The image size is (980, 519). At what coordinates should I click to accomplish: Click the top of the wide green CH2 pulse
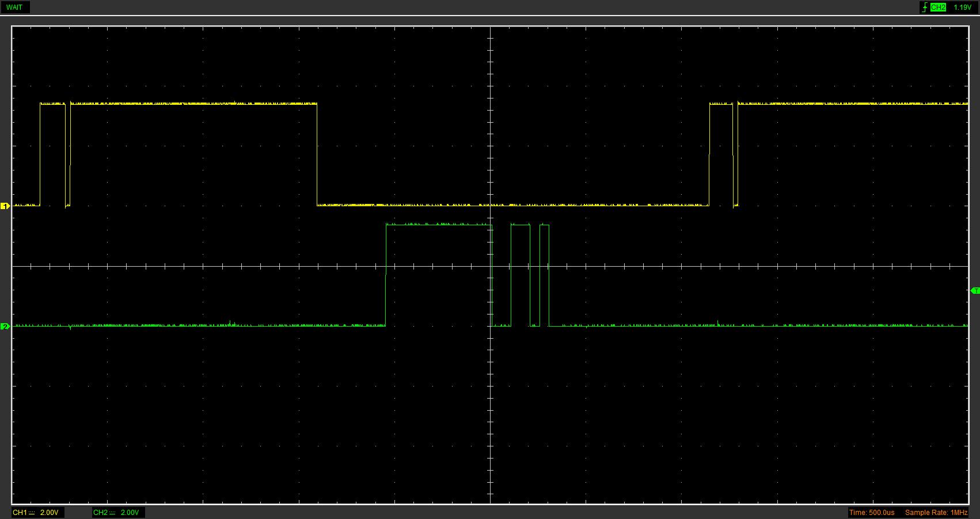point(439,225)
